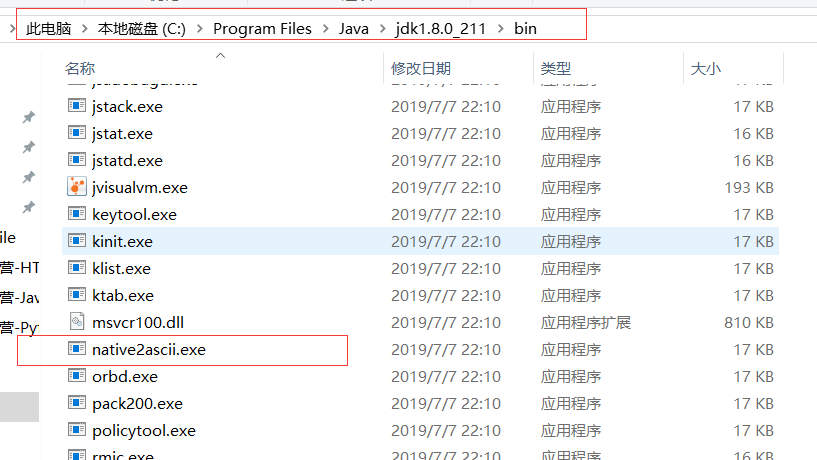
Task: Select the policytool.exe file icon
Action: coord(77,430)
